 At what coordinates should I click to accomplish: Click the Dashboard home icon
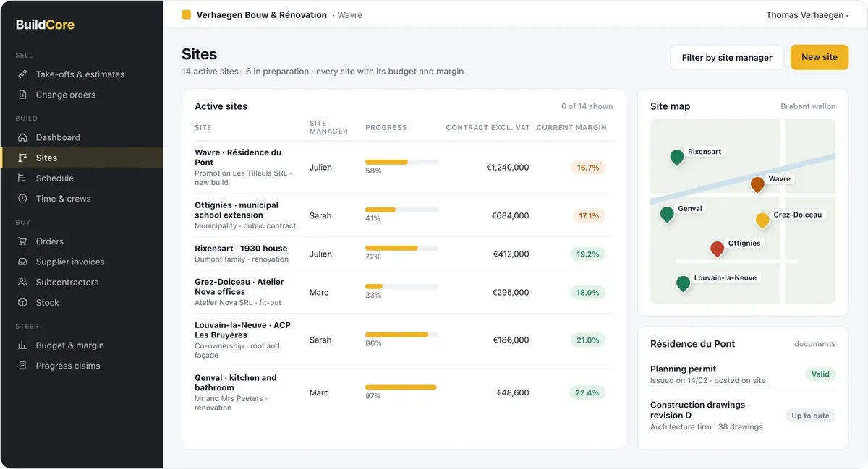point(22,137)
